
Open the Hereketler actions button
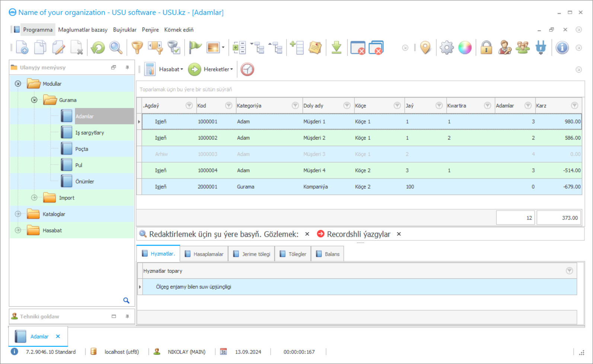pyautogui.click(x=217, y=70)
